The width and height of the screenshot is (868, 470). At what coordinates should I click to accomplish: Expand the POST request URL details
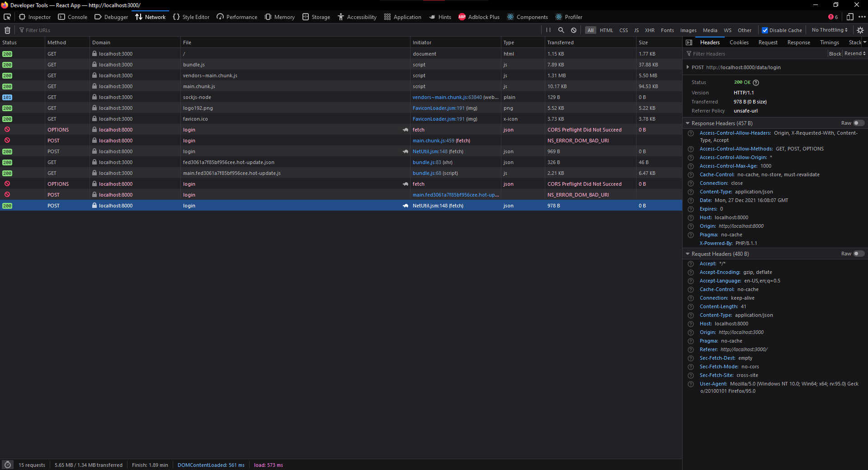688,67
